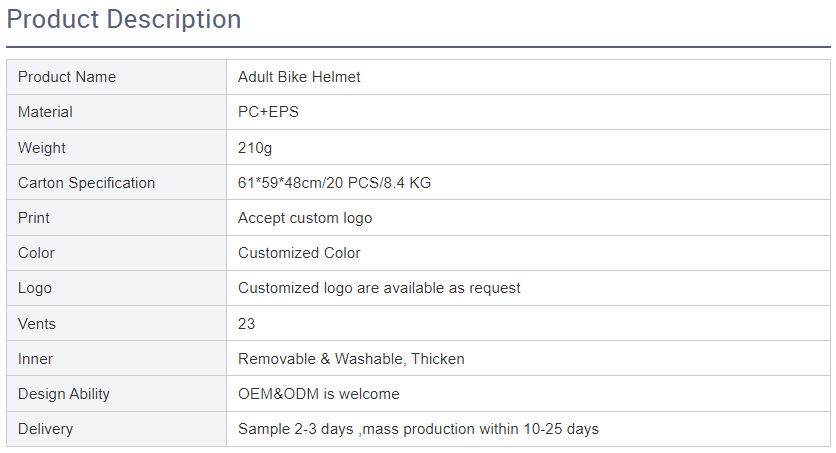Click the PC+EPS material value

coord(268,112)
